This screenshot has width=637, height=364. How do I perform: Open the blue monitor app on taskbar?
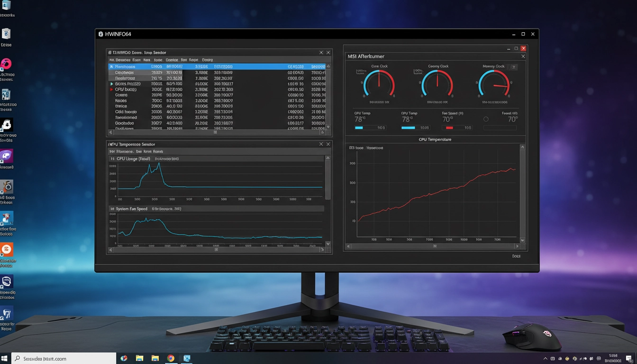click(187, 358)
